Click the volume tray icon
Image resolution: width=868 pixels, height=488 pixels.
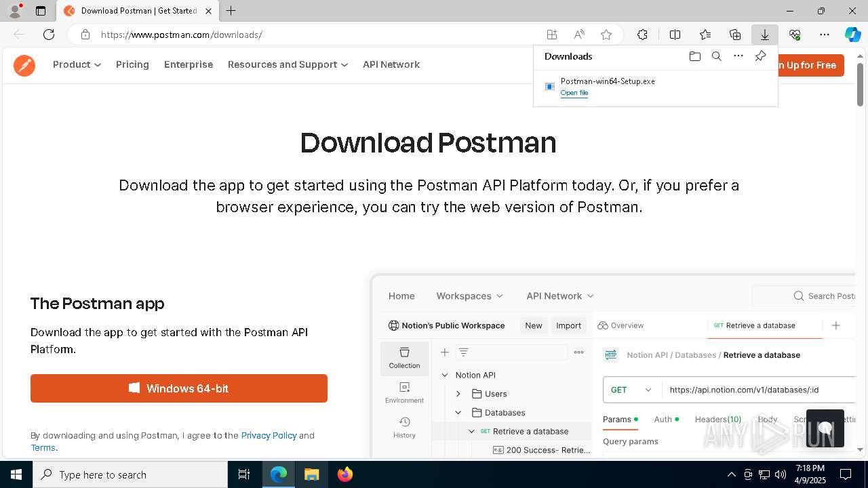tap(780, 474)
